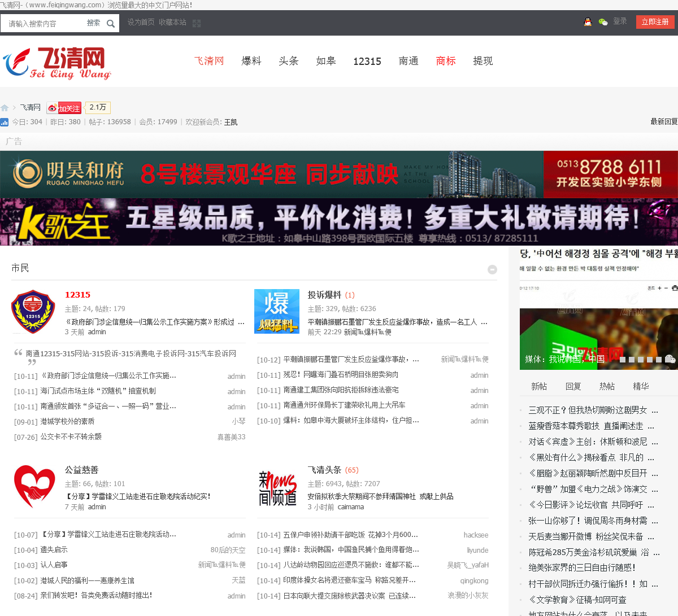Click the 爆猛料 forum icon
This screenshot has width=678, height=616.
[277, 311]
